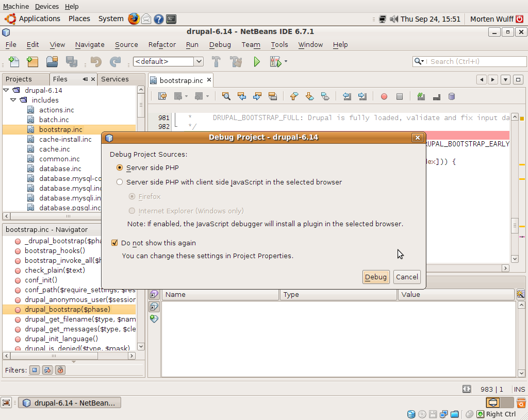The width and height of the screenshot is (528, 420).
Task: Open the Help icon in top panel
Action: click(x=159, y=19)
